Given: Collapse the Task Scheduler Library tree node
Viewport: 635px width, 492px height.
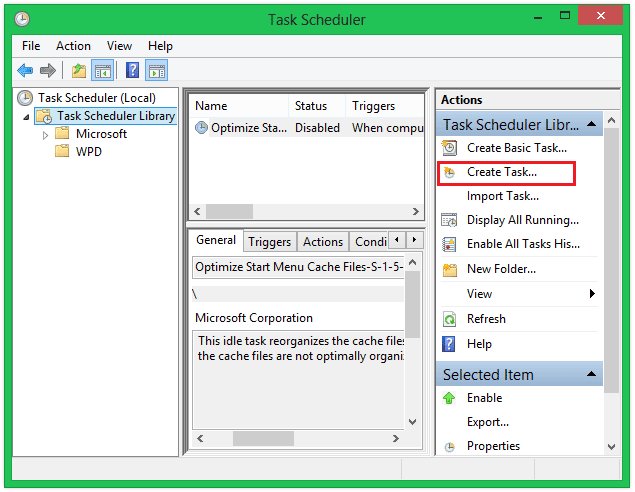Looking at the screenshot, I should coord(26,117).
